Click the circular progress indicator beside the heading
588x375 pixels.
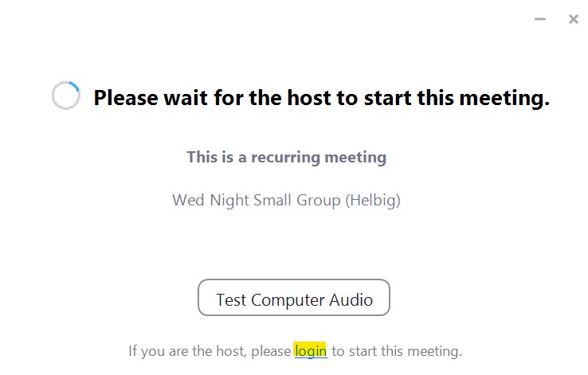[x=66, y=96]
